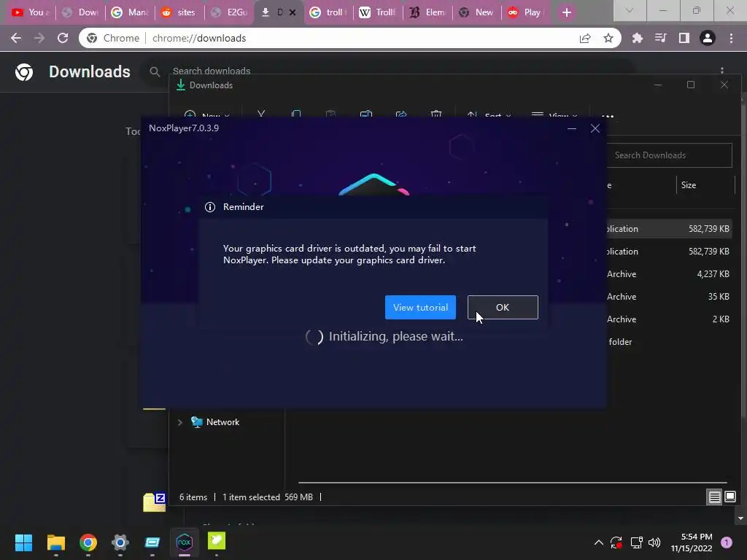The width and height of the screenshot is (747, 560).
Task: Click the Chrome logo beside Downloads heading
Action: [x=24, y=72]
